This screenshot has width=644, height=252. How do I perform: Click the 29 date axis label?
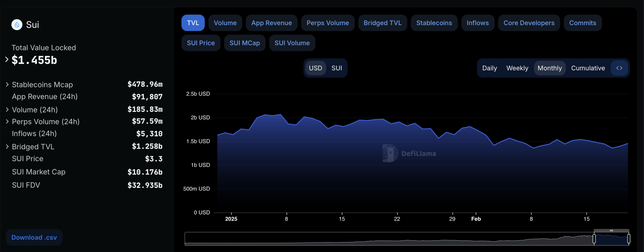coord(452,219)
